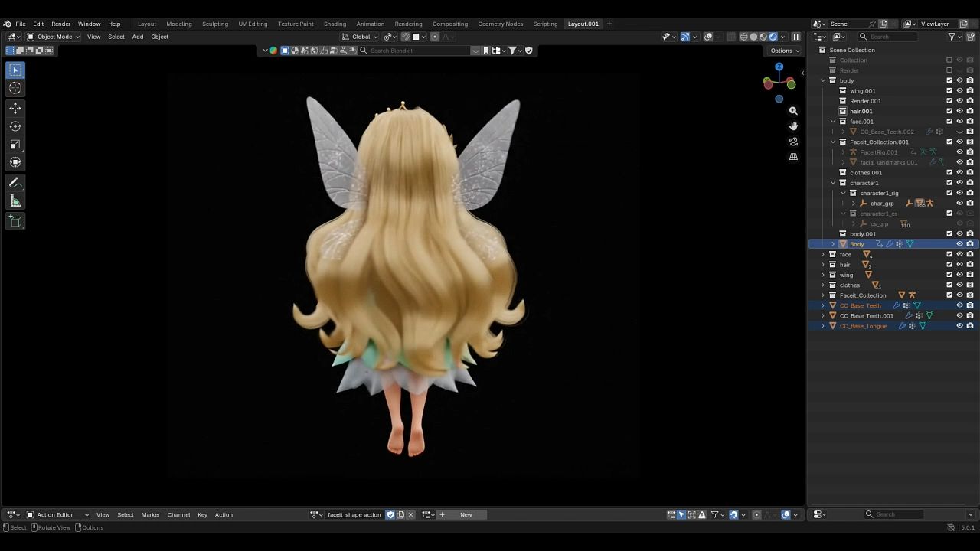Switch perspective/orthographic with the grid icon
The width and height of the screenshot is (980, 551).
(793, 157)
